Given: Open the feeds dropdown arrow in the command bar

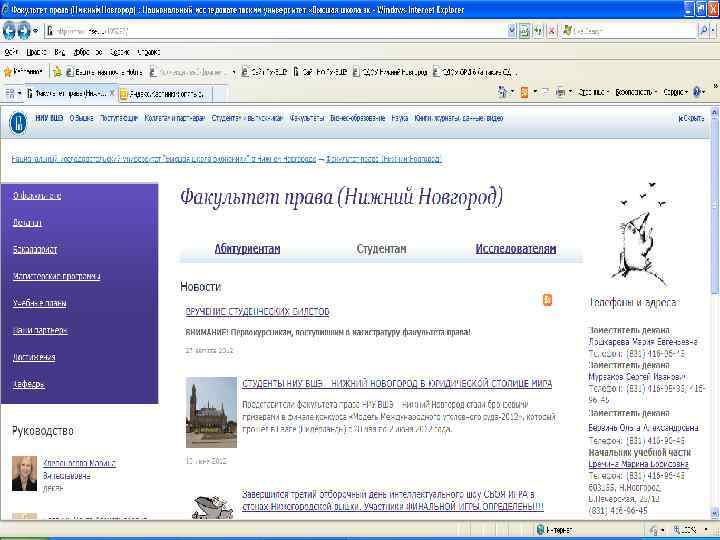Looking at the screenshot, I should pyautogui.click(x=535, y=92).
